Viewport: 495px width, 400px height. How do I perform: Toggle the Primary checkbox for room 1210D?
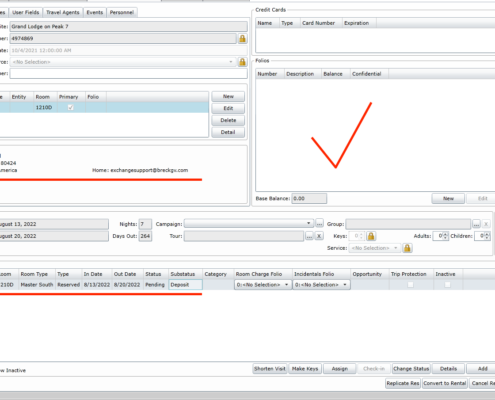(x=70, y=107)
